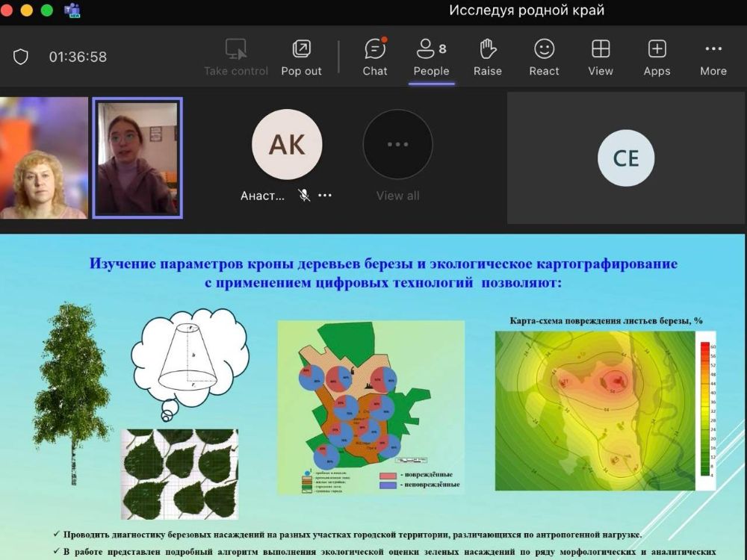Click the shield security icon
The width and height of the screenshot is (747, 560).
pyautogui.click(x=21, y=57)
